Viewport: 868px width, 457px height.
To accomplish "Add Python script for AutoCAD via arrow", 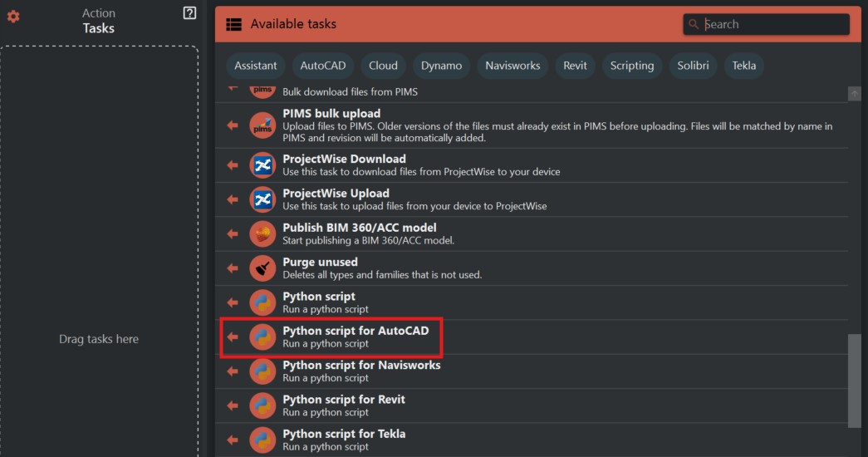I will (x=233, y=337).
